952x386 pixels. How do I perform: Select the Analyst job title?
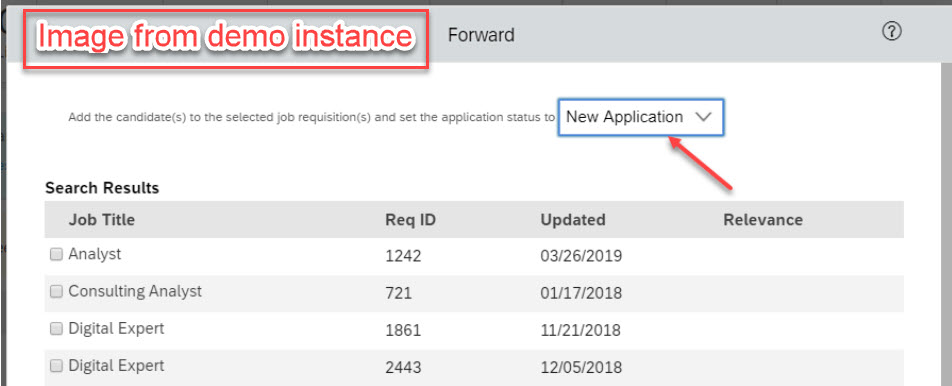[95, 254]
